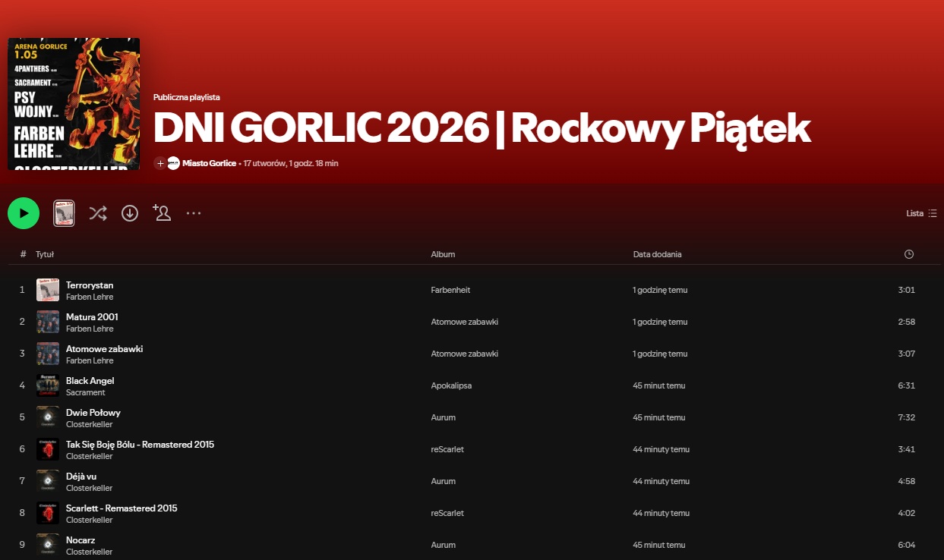Open the Miasto Gorlice profile link
Viewport: 944px width, 560px height.
click(x=208, y=163)
